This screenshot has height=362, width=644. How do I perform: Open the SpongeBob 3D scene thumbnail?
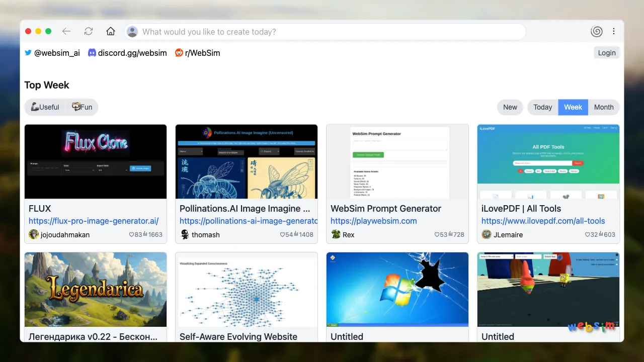tap(548, 290)
